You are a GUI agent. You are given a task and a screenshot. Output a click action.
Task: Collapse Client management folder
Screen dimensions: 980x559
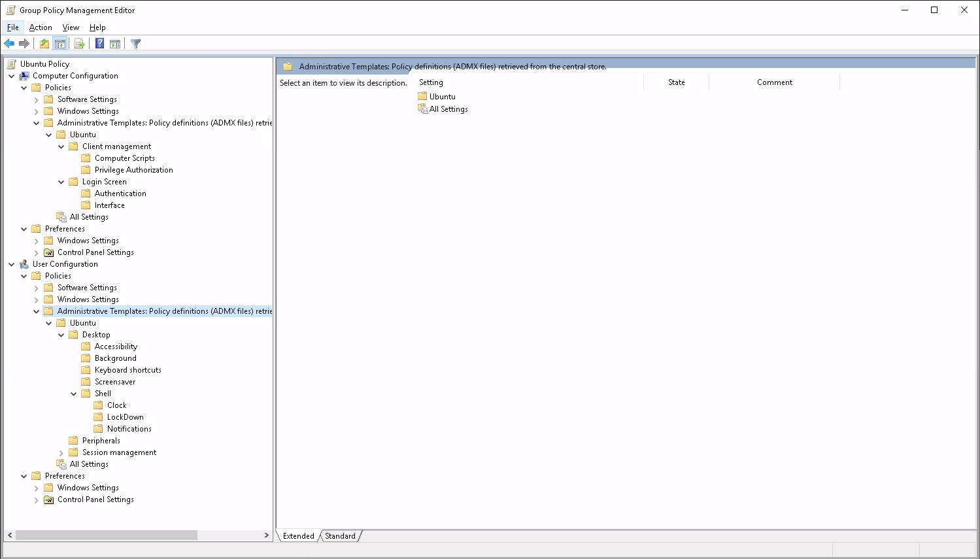(61, 146)
